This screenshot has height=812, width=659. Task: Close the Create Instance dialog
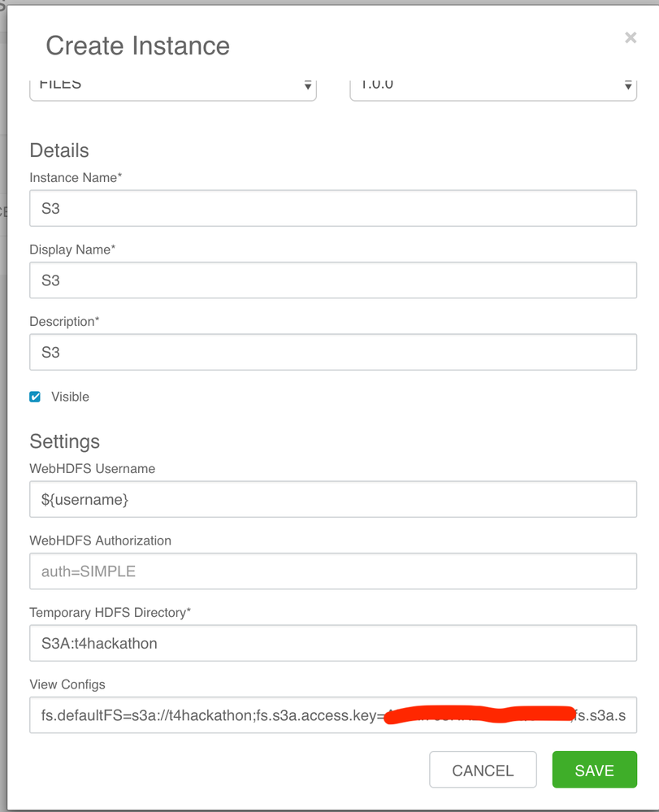[631, 37]
